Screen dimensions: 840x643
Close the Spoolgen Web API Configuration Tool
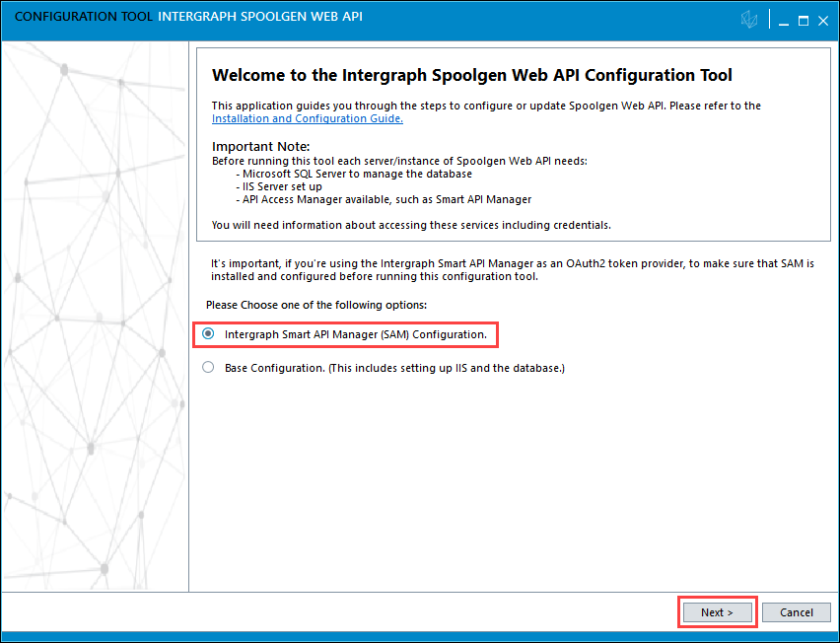pos(822,20)
